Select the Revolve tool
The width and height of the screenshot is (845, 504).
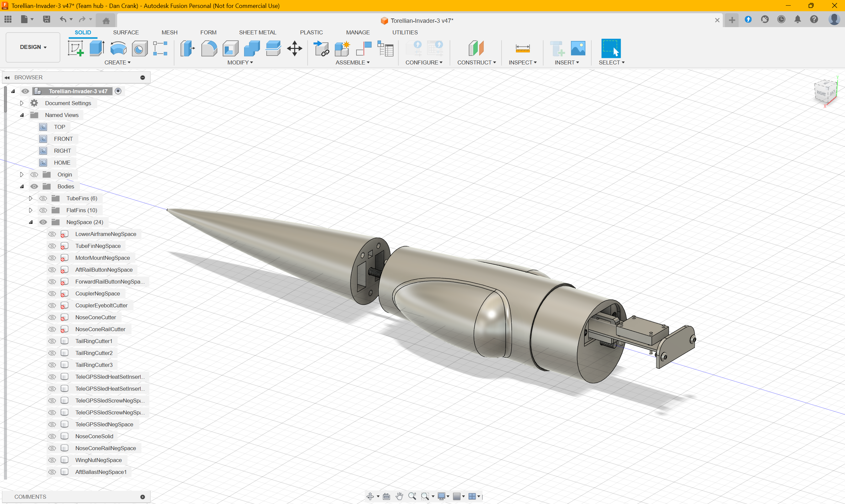click(118, 49)
